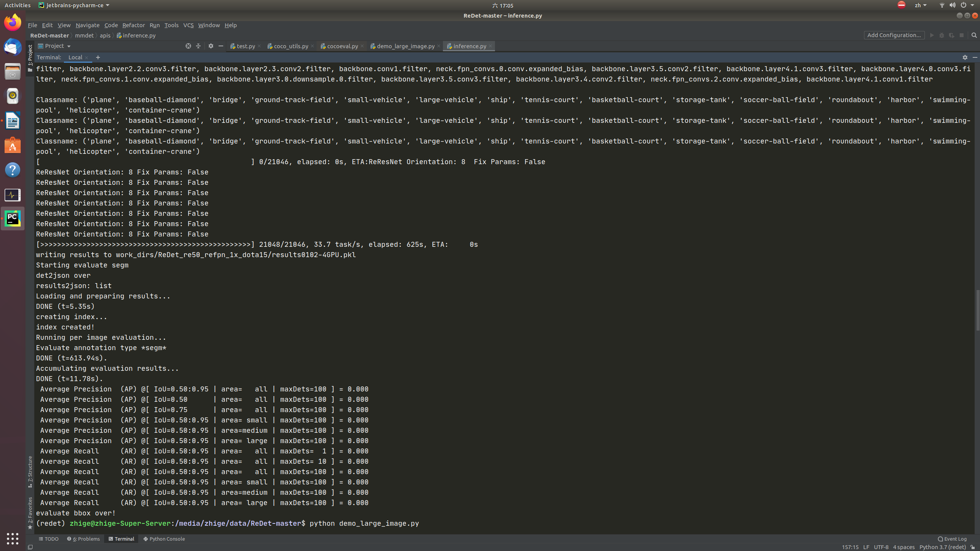Open the zh input language dropdown
Viewport: 980px width, 551px height.
pos(920,5)
